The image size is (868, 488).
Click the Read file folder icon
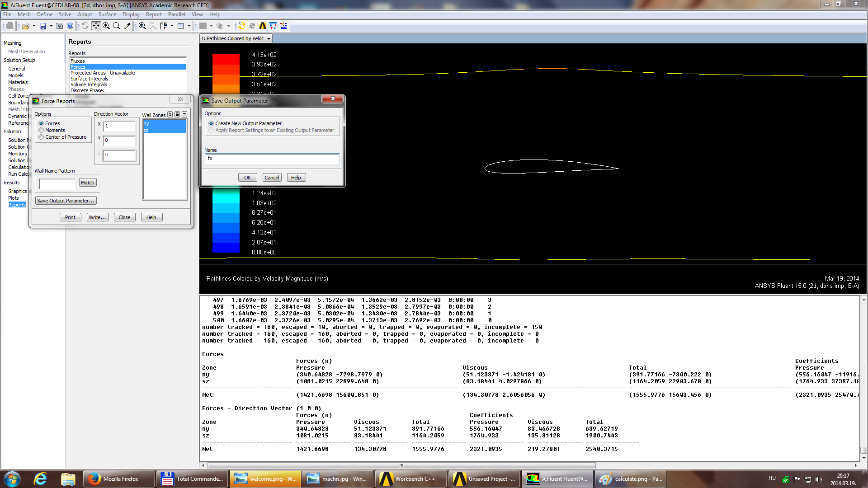(x=26, y=26)
